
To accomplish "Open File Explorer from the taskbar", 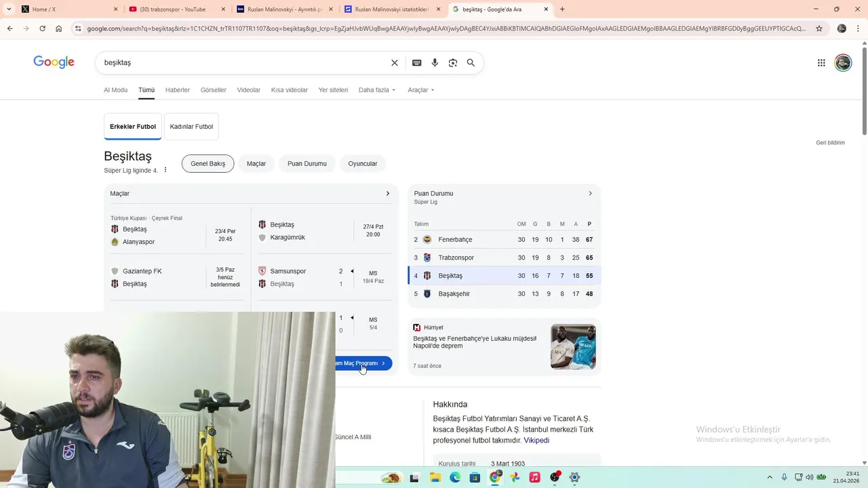I will point(435,477).
